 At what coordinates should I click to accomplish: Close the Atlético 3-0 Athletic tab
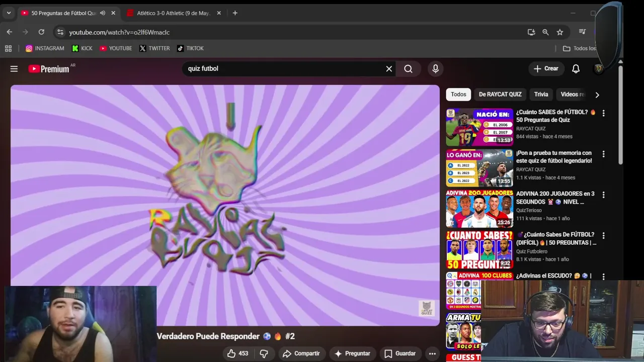[219, 13]
